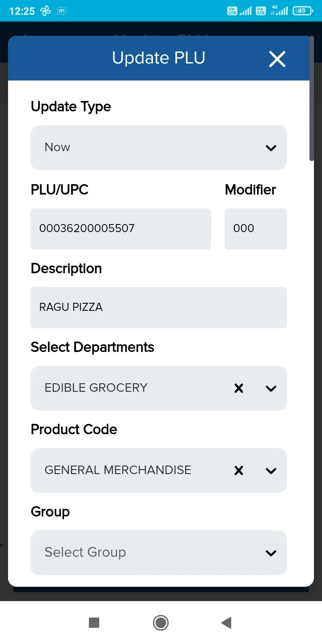The height and width of the screenshot is (644, 322).
Task: Edit the Description field showing RAGU PIZZA
Action: 159,307
